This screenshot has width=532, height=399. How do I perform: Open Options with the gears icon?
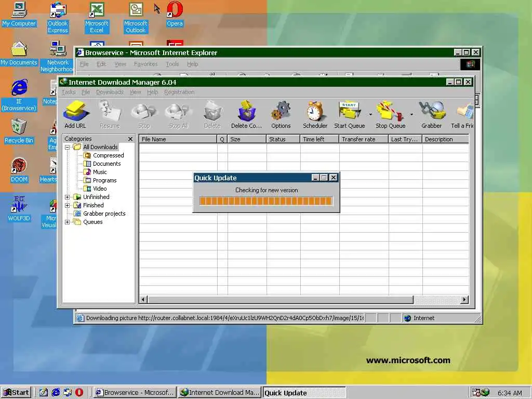(281, 114)
